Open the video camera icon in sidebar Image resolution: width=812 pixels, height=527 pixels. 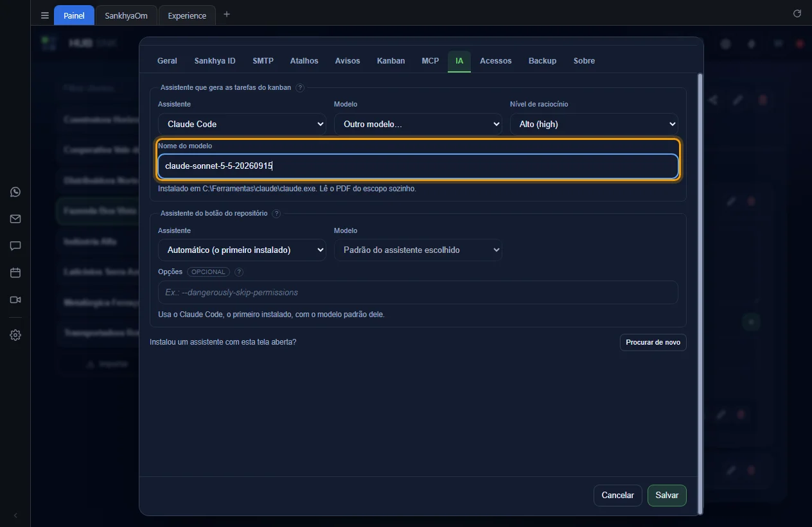coord(15,300)
